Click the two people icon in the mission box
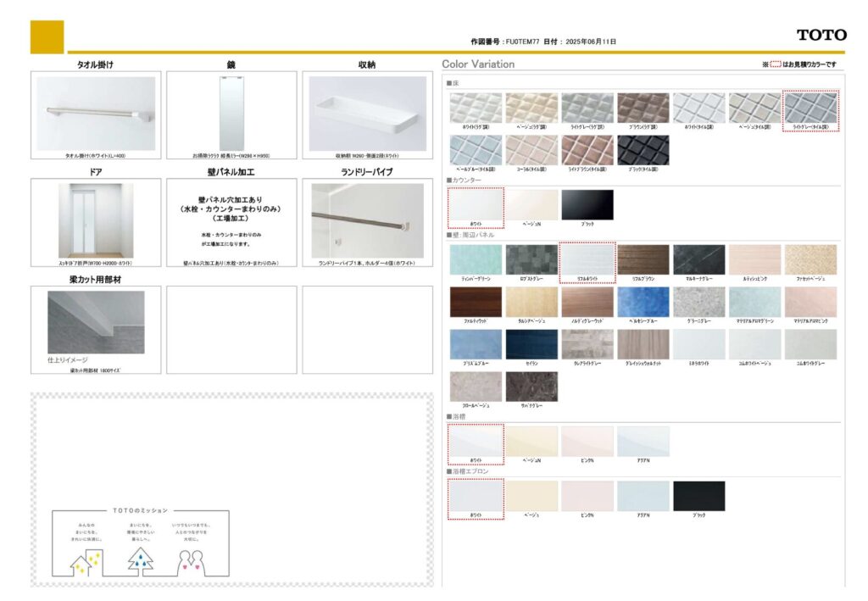This screenshot has width=868, height=601. tap(192, 559)
